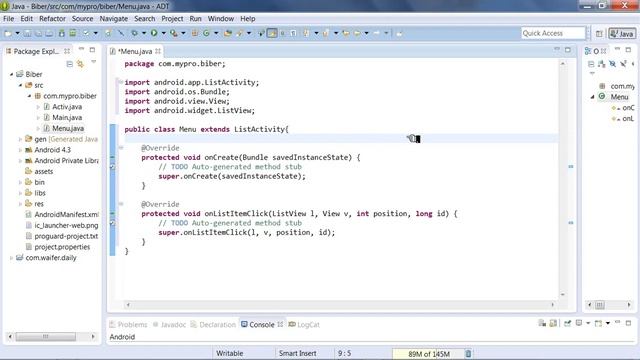Open the Outline view menu triangle
Image resolution: width=640 pixels, height=360 pixels.
[x=592, y=73]
